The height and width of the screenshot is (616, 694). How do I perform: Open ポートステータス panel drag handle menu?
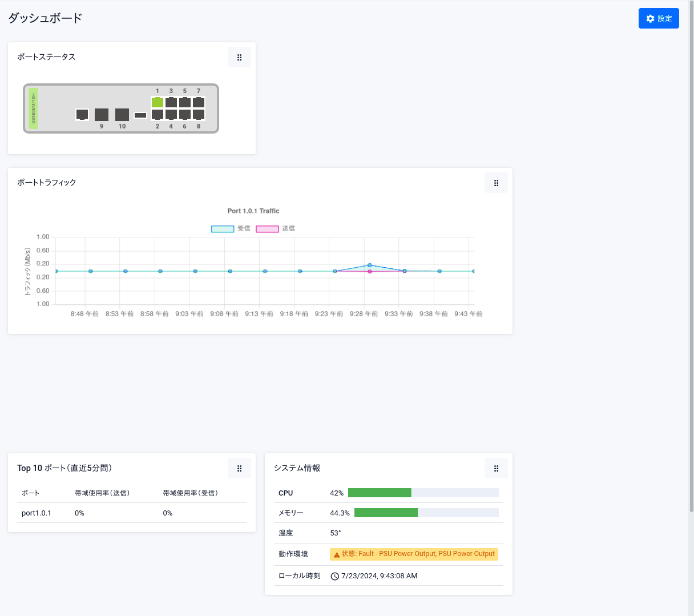tap(239, 58)
